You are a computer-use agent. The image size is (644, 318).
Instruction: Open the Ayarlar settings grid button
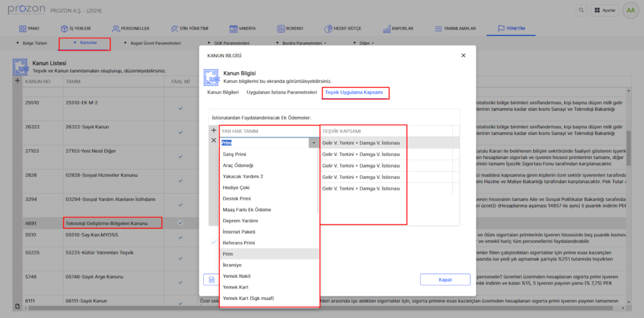click(604, 10)
